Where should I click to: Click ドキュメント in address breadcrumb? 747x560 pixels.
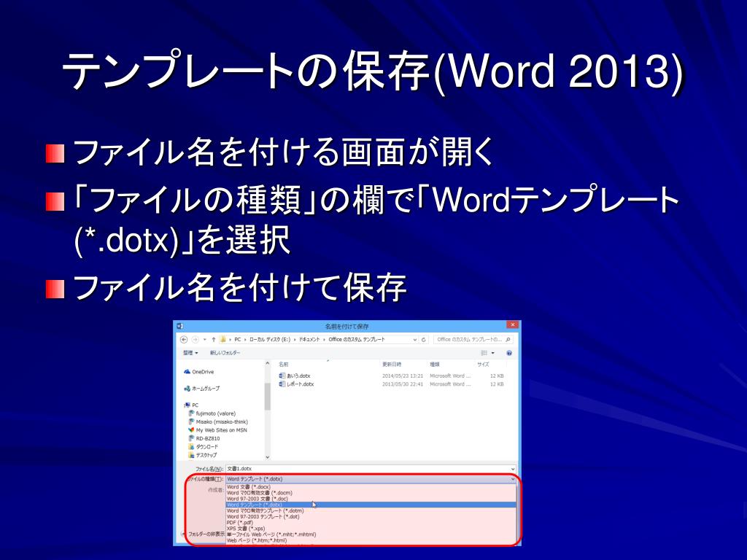(309, 340)
